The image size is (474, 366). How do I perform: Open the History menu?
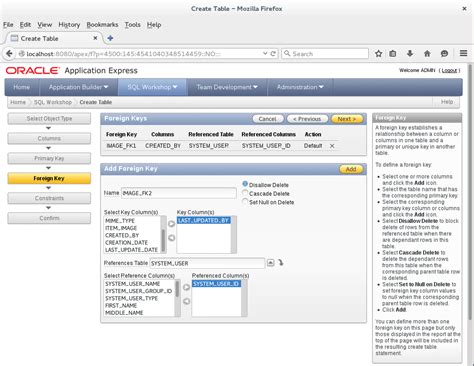69,25
